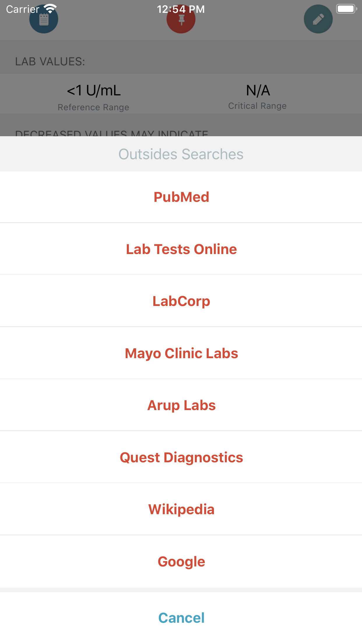Tap the red pushpin icon

(x=181, y=20)
